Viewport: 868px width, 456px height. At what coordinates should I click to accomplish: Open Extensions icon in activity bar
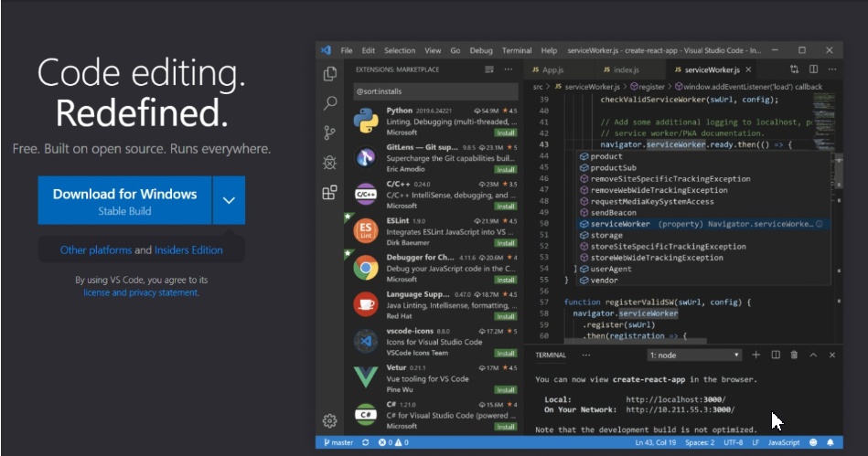[x=330, y=192]
